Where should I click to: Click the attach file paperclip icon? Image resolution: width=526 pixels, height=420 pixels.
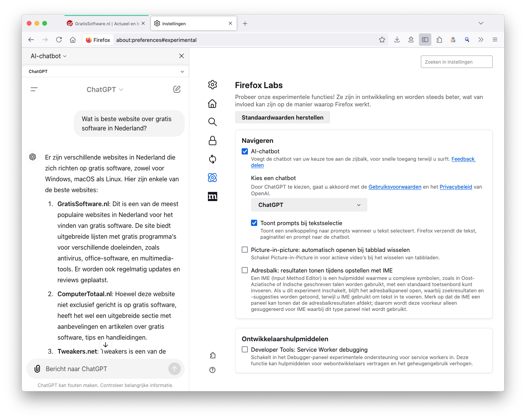coord(37,369)
